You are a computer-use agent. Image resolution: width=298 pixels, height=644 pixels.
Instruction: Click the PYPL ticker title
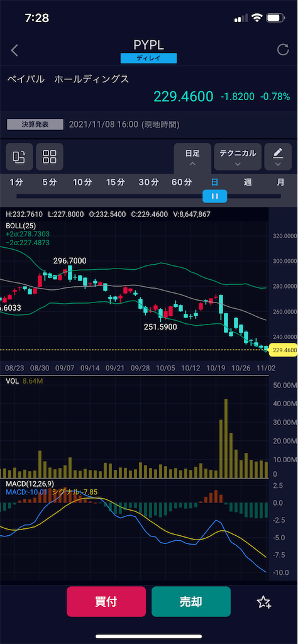148,45
